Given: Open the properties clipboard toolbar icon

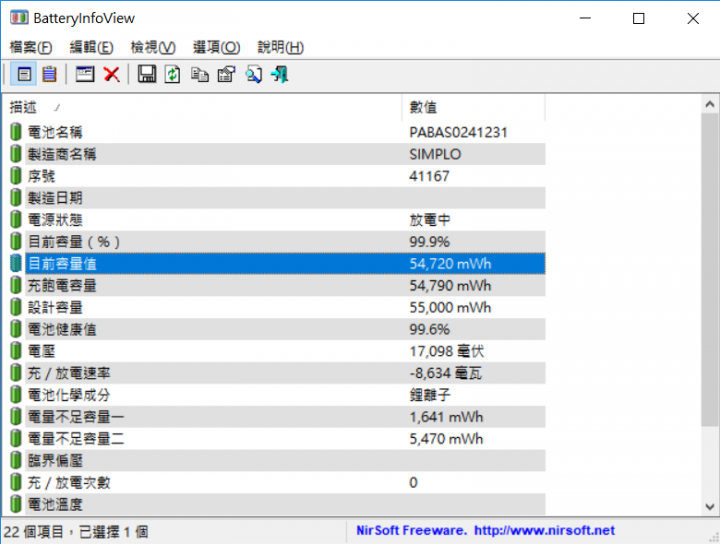Looking at the screenshot, I should 226,74.
